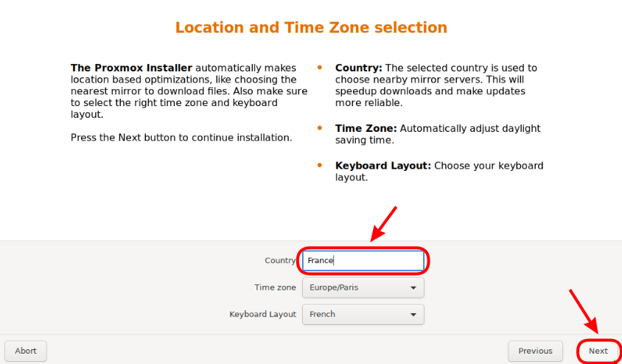Click the orange bullet beside Keyboard Layout description
The height and width of the screenshot is (364, 622).
point(320,165)
